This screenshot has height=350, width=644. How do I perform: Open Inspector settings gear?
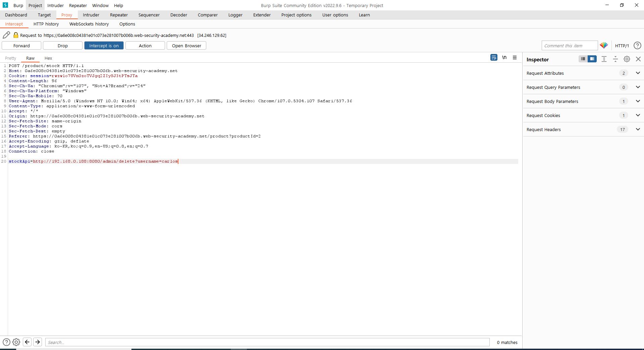(x=627, y=59)
